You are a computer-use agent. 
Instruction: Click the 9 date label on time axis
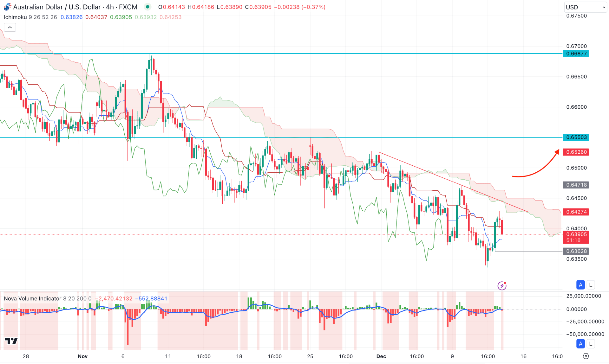tap(452, 356)
